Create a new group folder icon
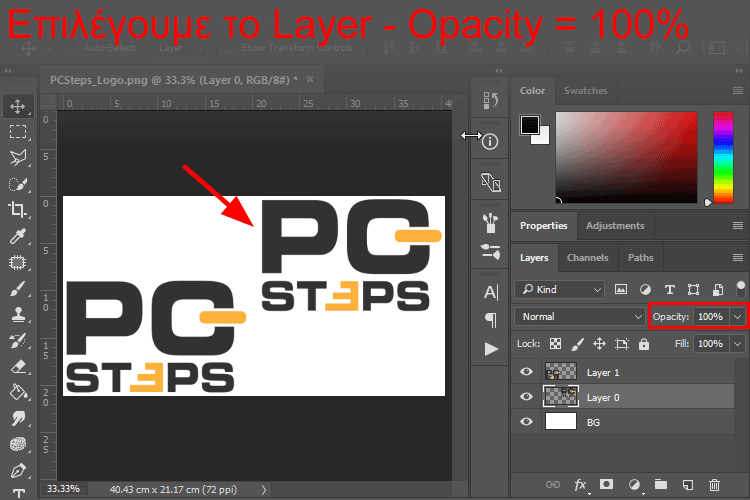 tap(661, 484)
